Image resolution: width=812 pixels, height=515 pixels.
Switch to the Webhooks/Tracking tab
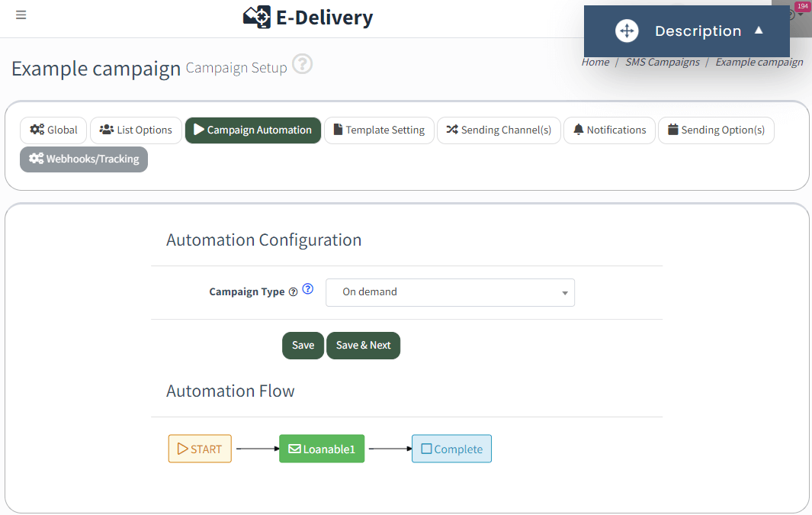(84, 159)
